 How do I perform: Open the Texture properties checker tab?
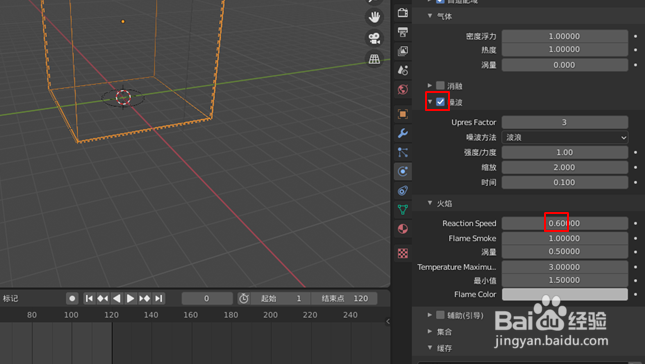coord(403,253)
